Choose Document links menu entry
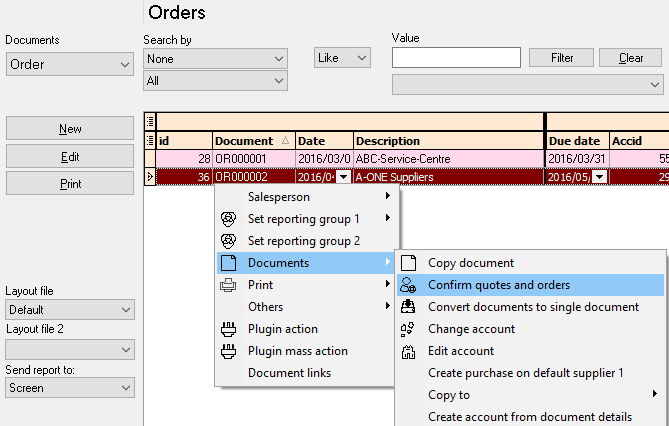Viewport: 669px width, 426px height. 289,373
